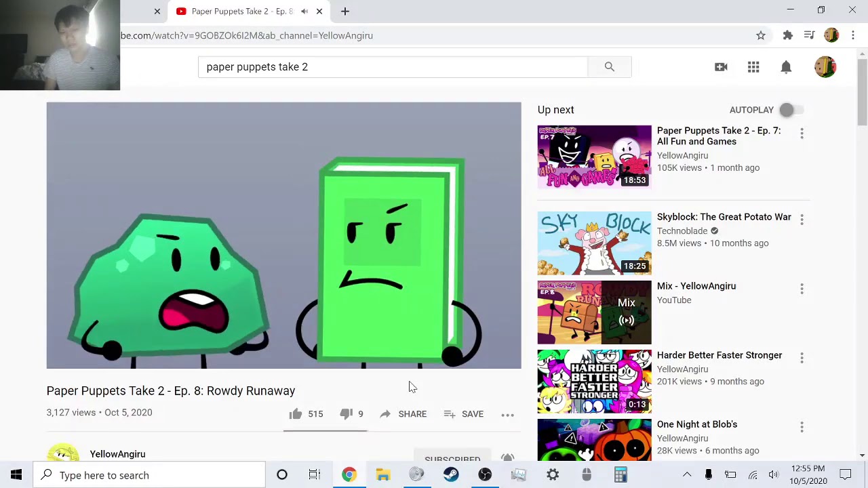Image resolution: width=868 pixels, height=488 pixels.
Task: Click the main video player
Action: (x=283, y=235)
